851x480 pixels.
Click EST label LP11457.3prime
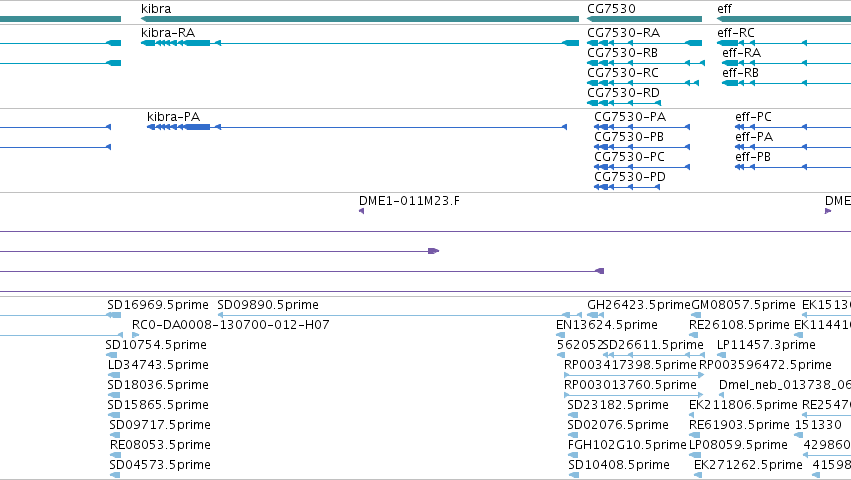(766, 345)
